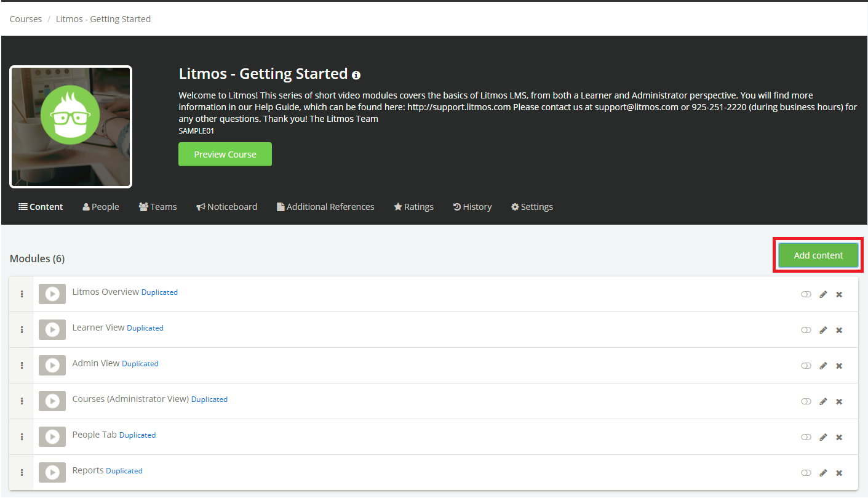Open the Additional References tab
The width and height of the screenshot is (868, 498).
coord(325,207)
